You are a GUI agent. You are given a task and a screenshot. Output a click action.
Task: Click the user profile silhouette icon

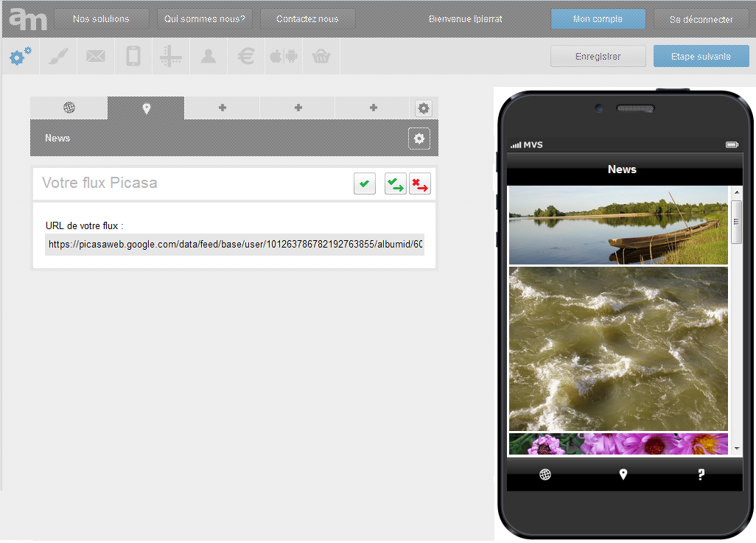209,57
